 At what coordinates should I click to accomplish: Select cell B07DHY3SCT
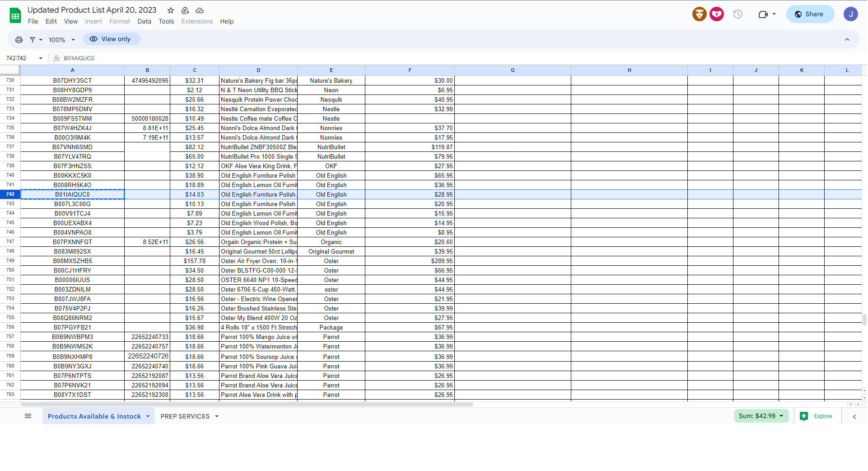(x=72, y=80)
